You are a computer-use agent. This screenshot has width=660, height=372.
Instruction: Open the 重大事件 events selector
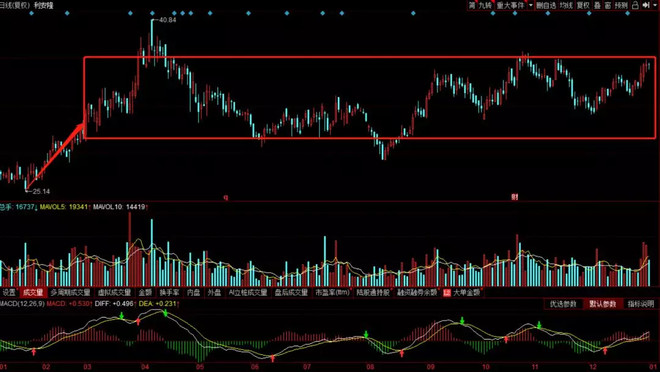[510, 5]
